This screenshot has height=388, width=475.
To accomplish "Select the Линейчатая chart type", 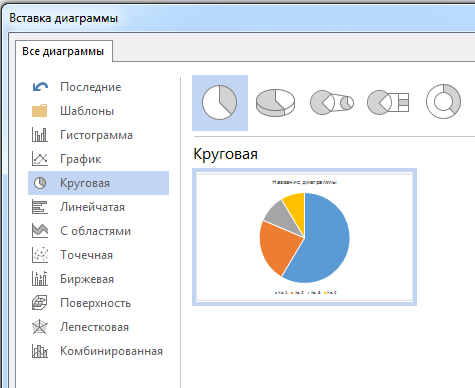I will (98, 207).
